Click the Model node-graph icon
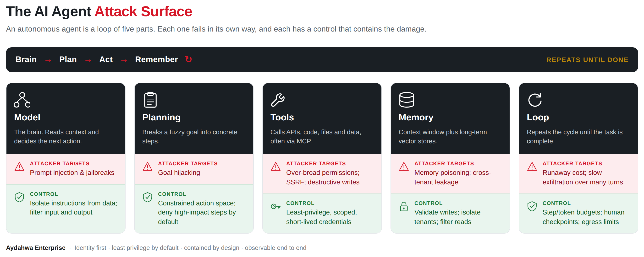The height and width of the screenshot is (257, 644). (x=22, y=100)
